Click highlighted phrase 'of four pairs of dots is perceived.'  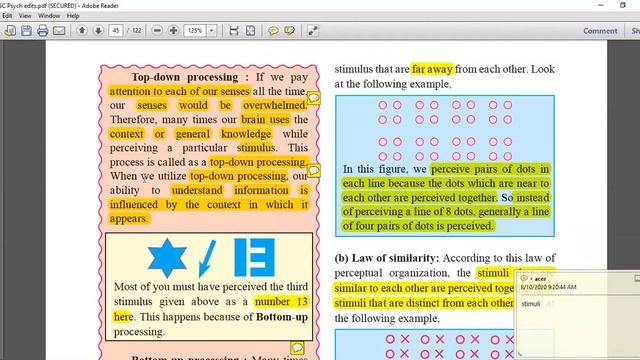[x=418, y=226]
